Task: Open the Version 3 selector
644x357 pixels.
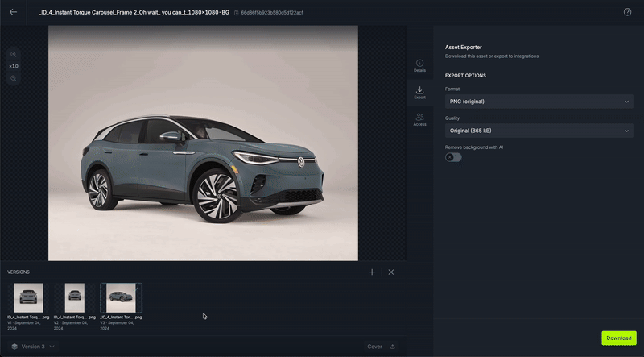Action: [x=33, y=347]
